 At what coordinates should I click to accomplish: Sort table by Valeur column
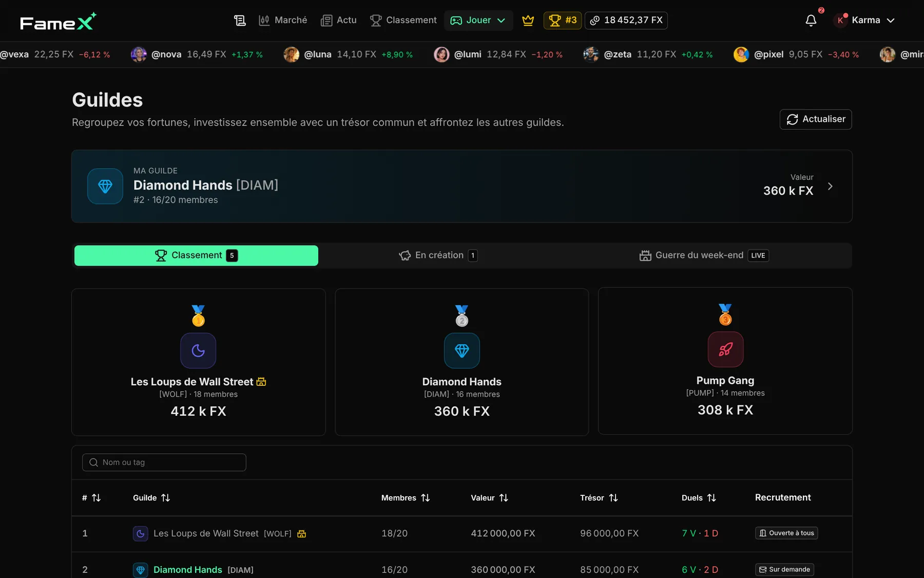(489, 498)
